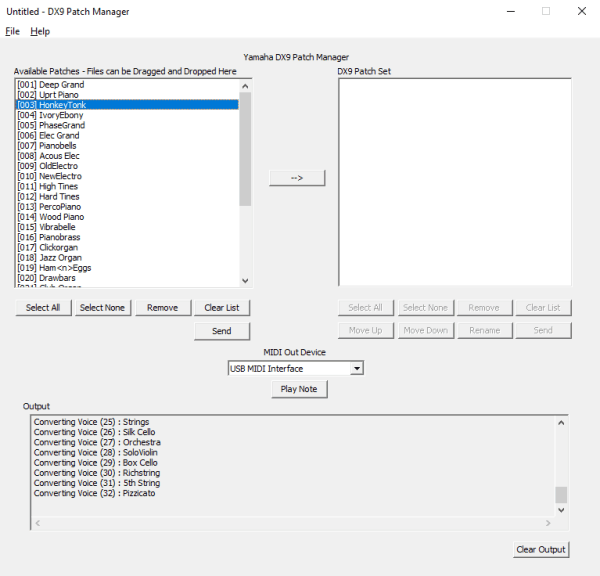The image size is (600, 576).
Task: Click the Clear Output button
Action: [x=540, y=549]
